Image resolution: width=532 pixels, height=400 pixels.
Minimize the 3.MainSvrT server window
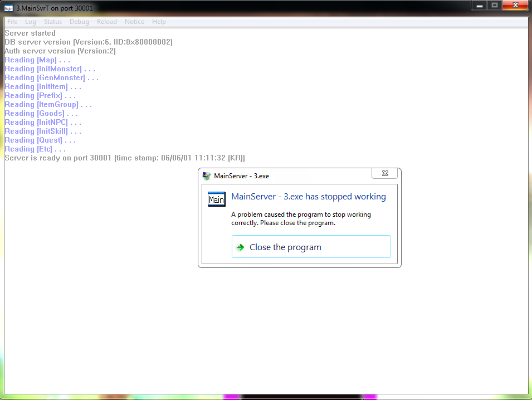pyautogui.click(x=479, y=6)
